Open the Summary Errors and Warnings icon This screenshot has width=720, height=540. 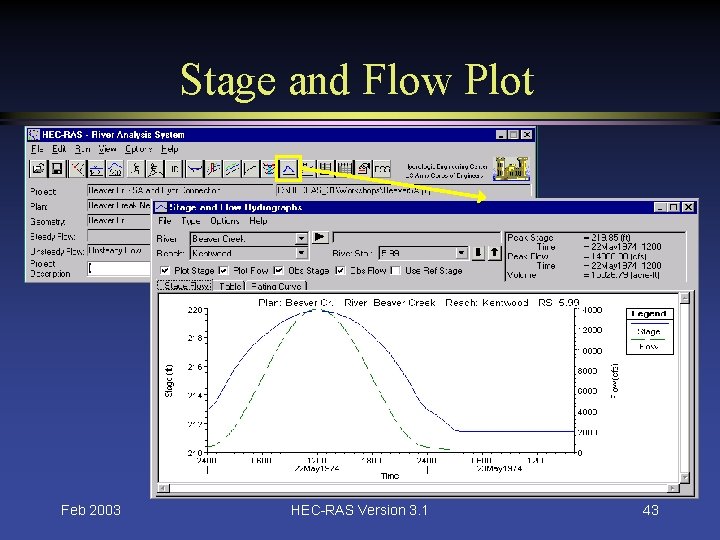click(364, 169)
